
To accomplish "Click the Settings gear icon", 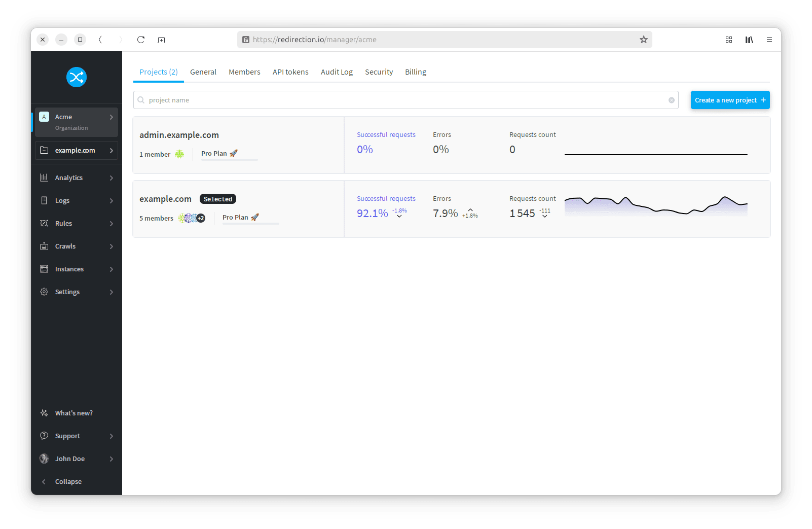I will pos(44,292).
